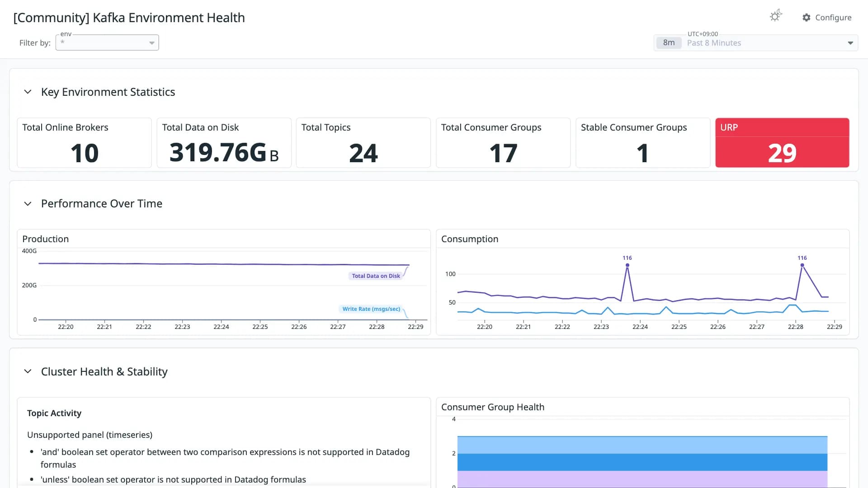
Task: Click the dashboard title Kafka Environment Health
Action: pos(129,18)
